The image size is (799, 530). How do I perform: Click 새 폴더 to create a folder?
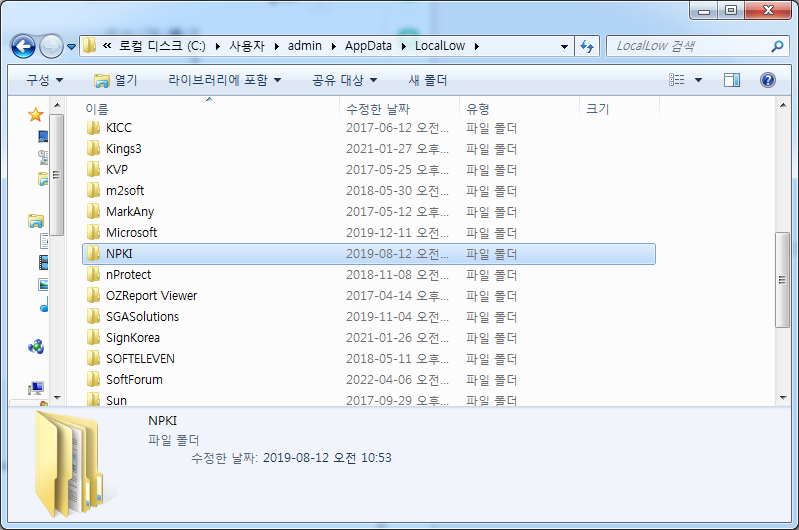coord(428,80)
